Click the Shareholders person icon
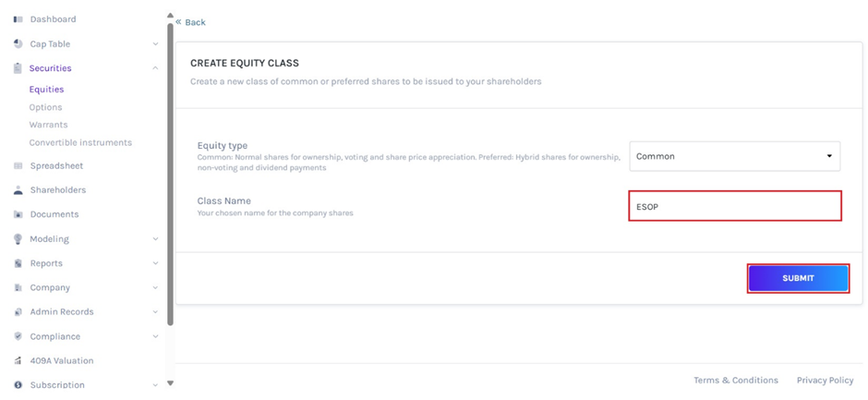868x400 pixels. click(18, 190)
